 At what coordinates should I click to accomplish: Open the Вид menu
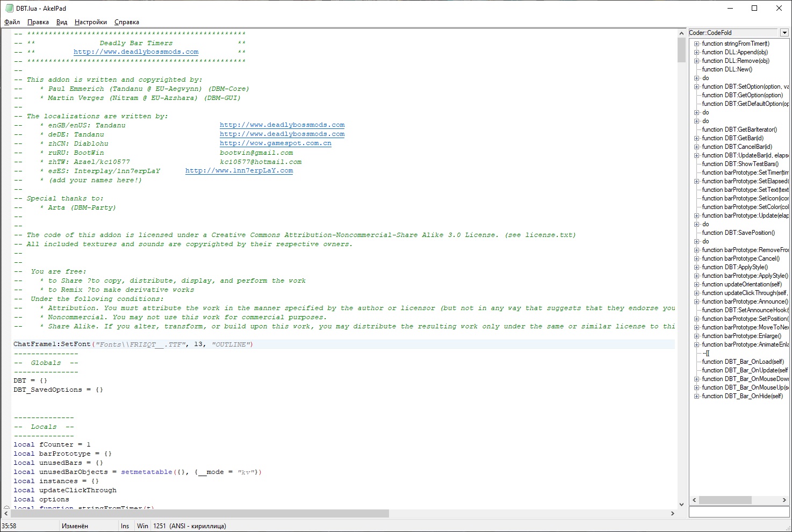click(x=62, y=22)
